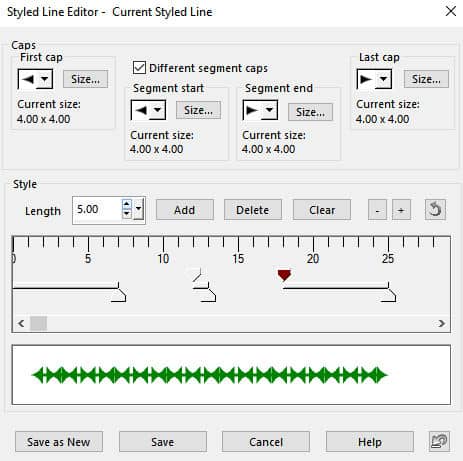The height and width of the screenshot is (461, 463).
Task: Select the red dash marker on ruler
Action: pos(284,275)
